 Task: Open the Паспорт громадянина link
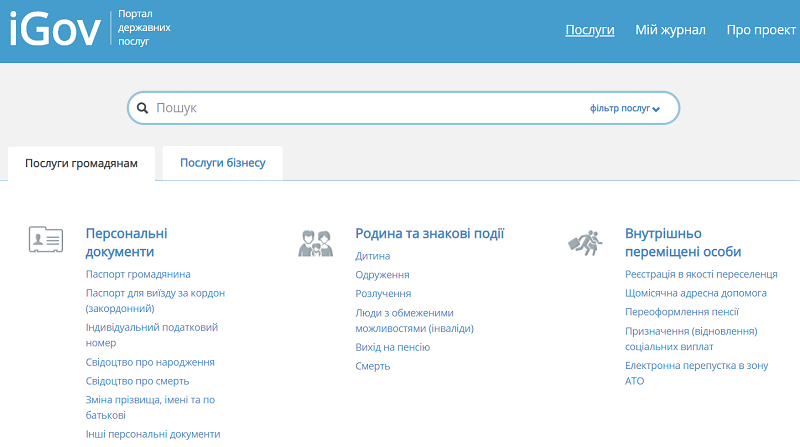point(138,274)
